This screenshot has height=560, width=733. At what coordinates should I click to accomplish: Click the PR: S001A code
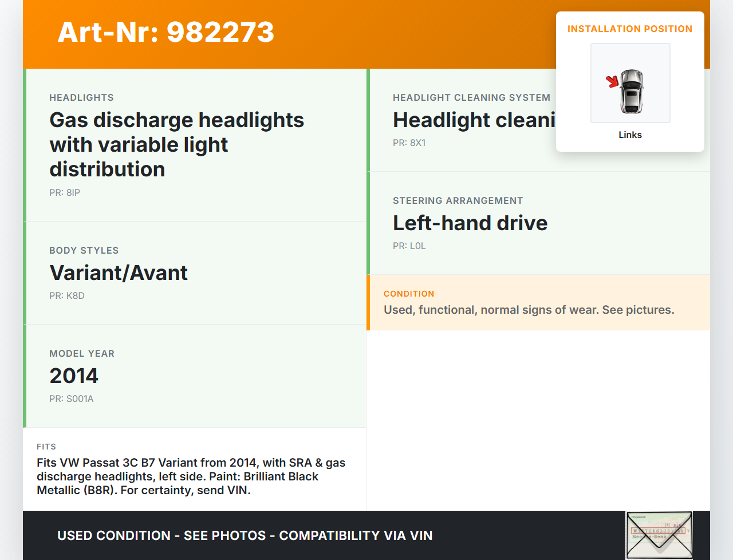(x=72, y=399)
